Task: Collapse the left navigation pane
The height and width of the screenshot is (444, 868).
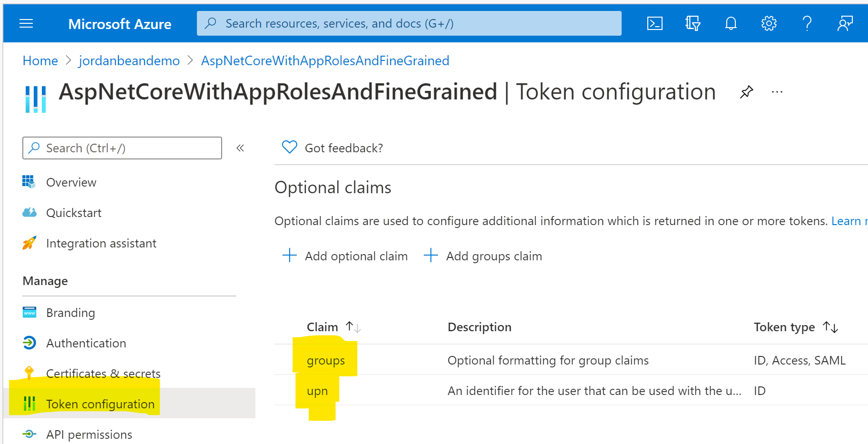Action: coord(240,148)
